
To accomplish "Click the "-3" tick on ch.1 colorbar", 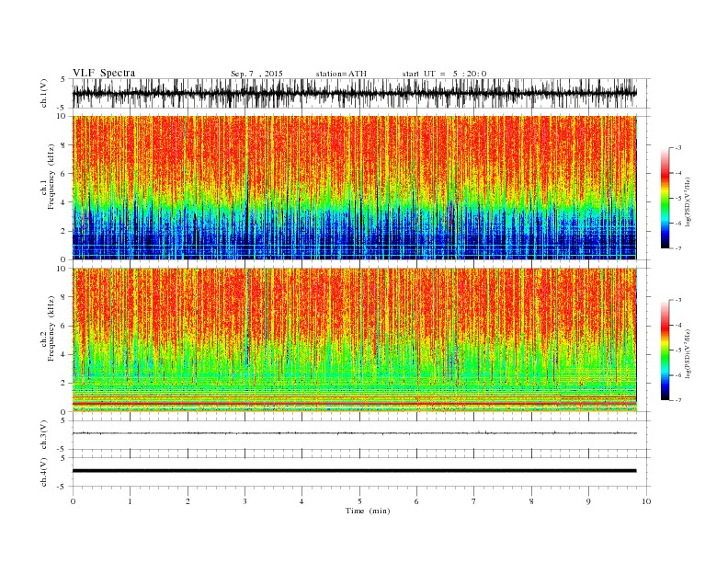I will [678, 148].
